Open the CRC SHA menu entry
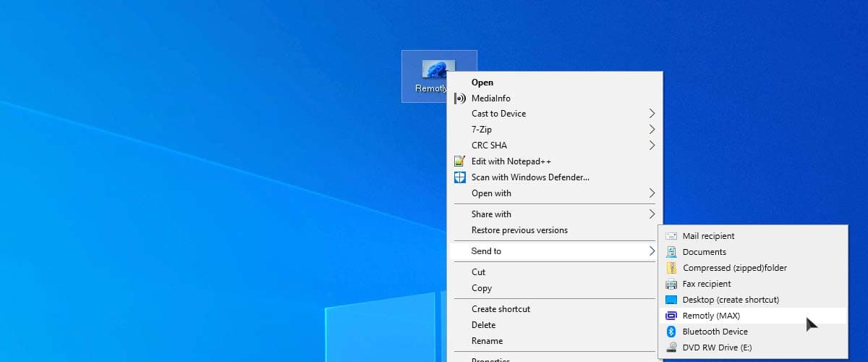 pos(555,146)
